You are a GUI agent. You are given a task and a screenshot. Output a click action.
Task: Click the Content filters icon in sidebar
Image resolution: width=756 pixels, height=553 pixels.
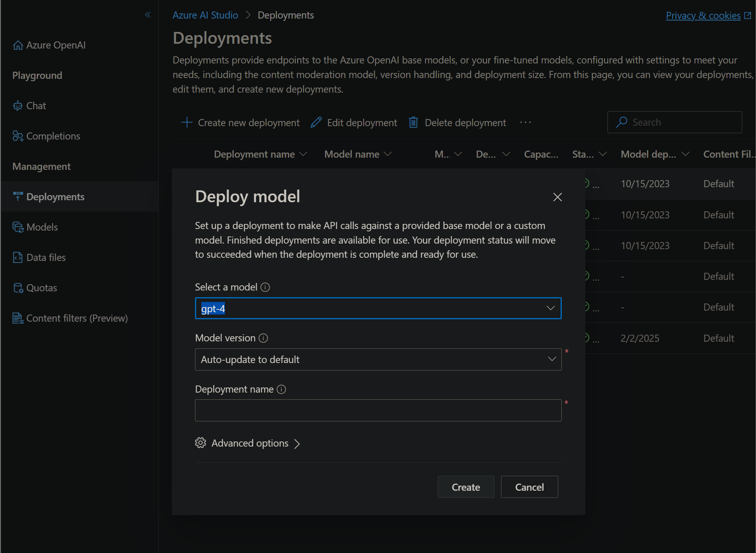coord(18,318)
